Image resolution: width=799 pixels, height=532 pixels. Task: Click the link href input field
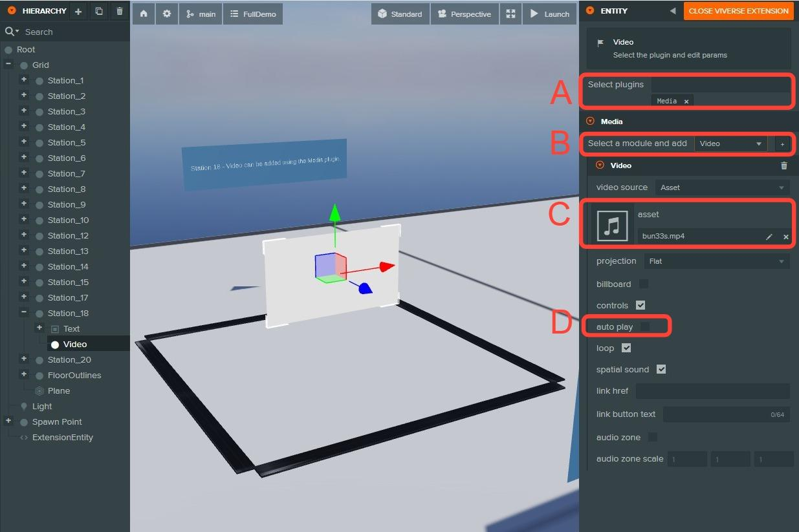pos(712,390)
